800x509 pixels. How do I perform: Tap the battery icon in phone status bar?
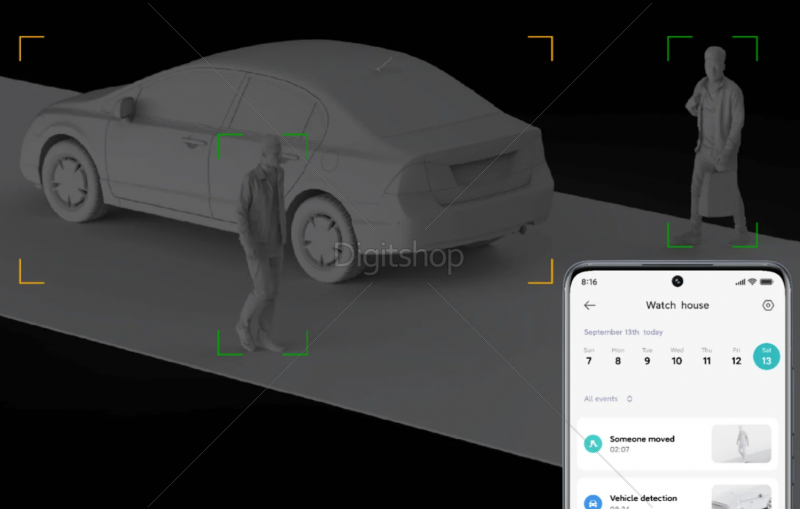click(x=767, y=282)
